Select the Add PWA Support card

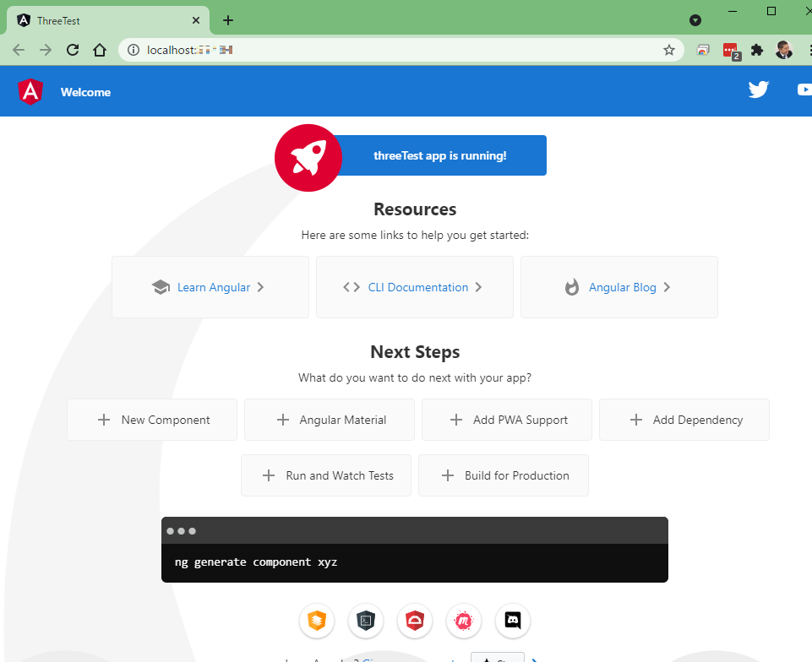(x=507, y=420)
